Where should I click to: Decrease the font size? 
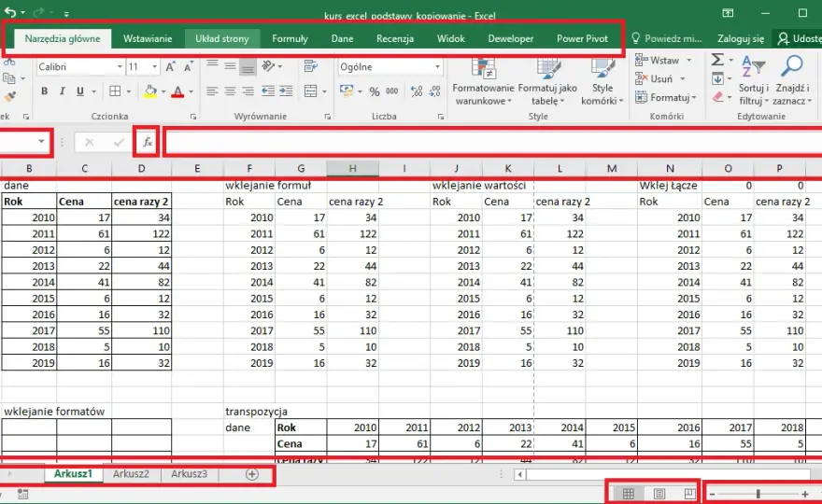pyautogui.click(x=188, y=67)
